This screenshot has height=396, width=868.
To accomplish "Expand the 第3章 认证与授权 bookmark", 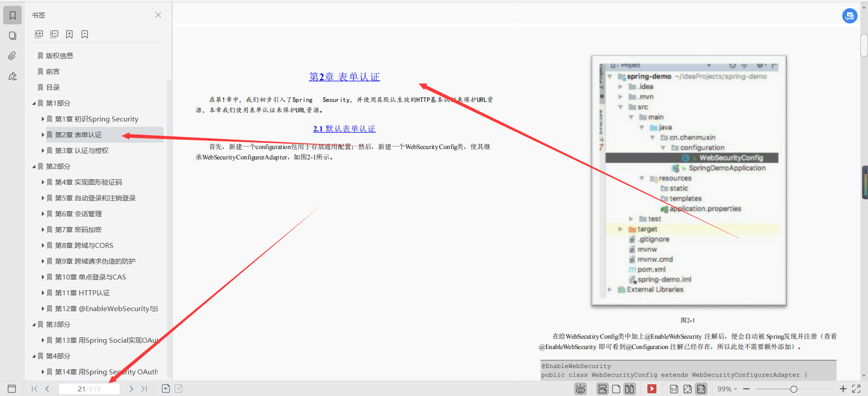I will point(43,151).
